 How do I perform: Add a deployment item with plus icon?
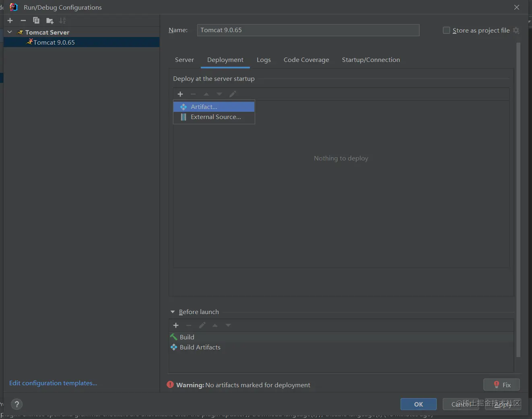pyautogui.click(x=180, y=94)
